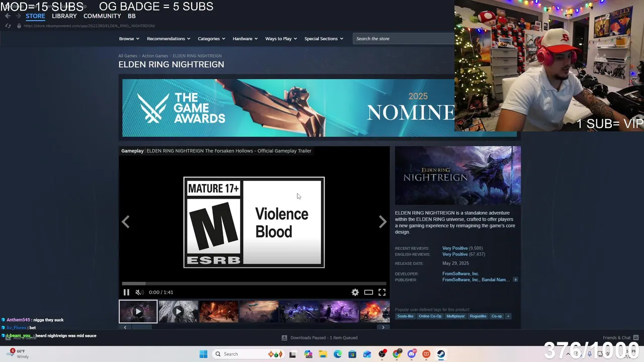Select the first trailer thumbnail
Image resolution: width=644 pixels, height=362 pixels.
pos(138,311)
